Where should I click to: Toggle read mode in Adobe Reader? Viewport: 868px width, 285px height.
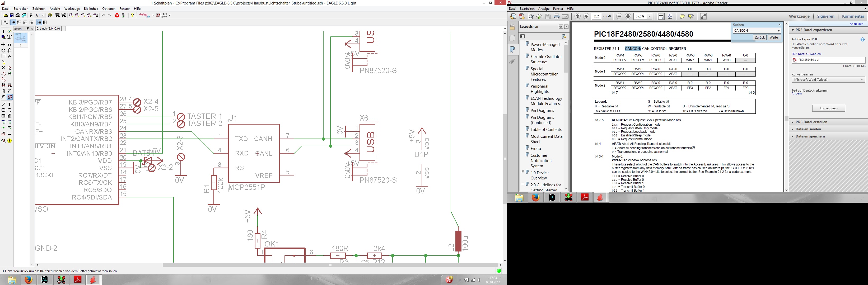coord(703,16)
